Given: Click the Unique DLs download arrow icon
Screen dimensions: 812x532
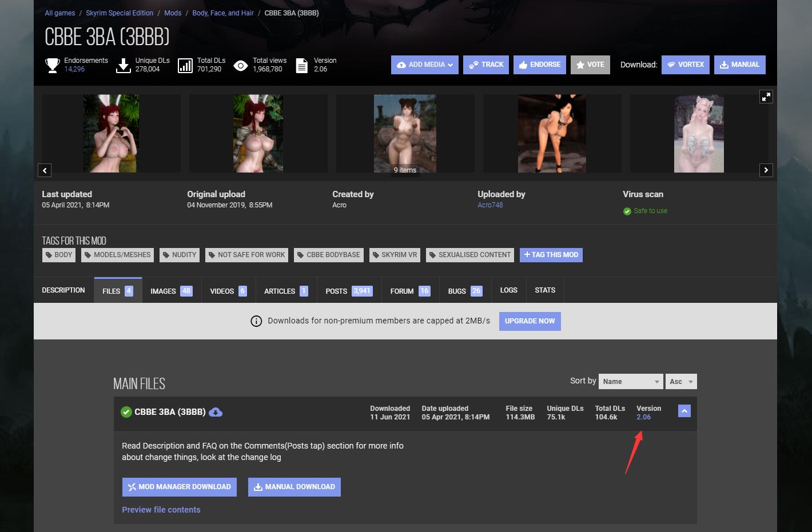Looking at the screenshot, I should (x=124, y=65).
